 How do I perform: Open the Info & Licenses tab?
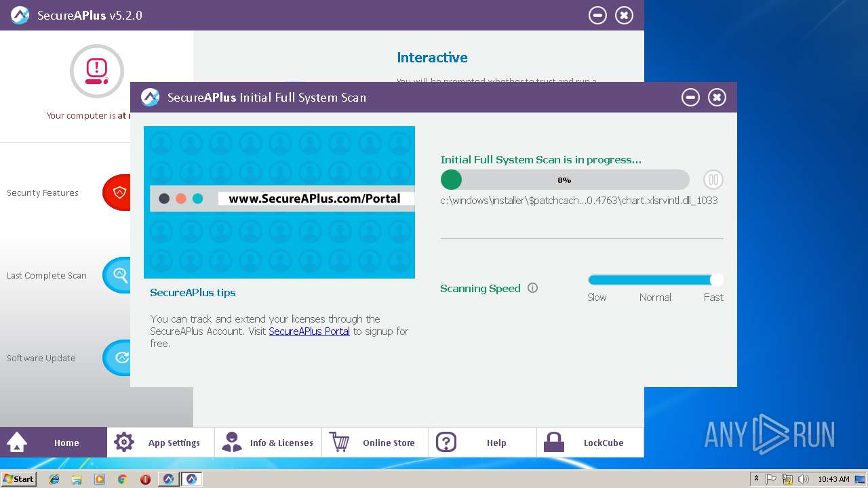[268, 443]
